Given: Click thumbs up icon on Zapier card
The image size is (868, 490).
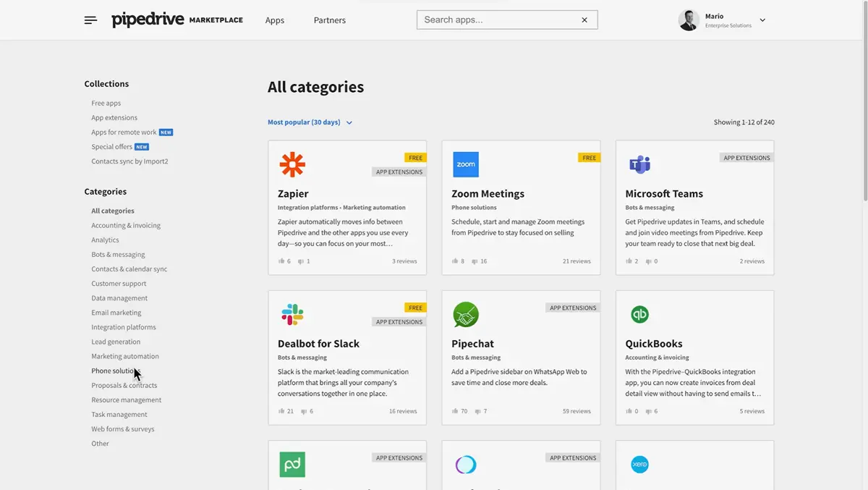Looking at the screenshot, I should (281, 261).
